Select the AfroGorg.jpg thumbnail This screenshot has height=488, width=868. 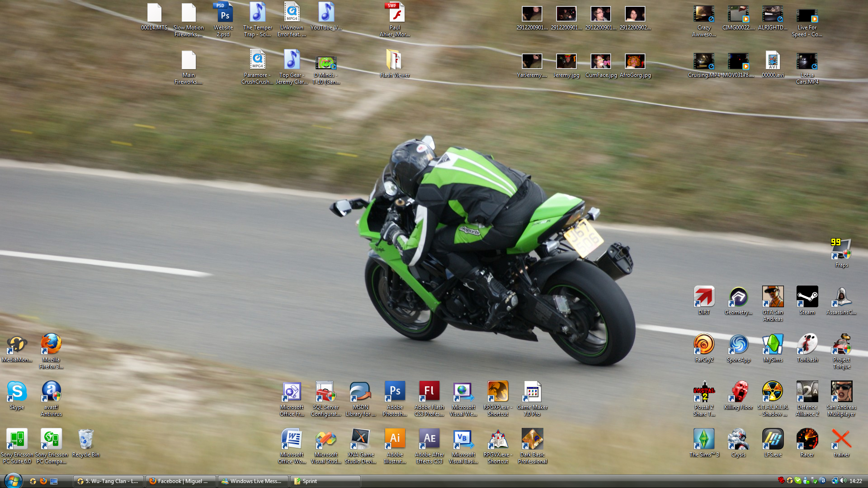635,61
